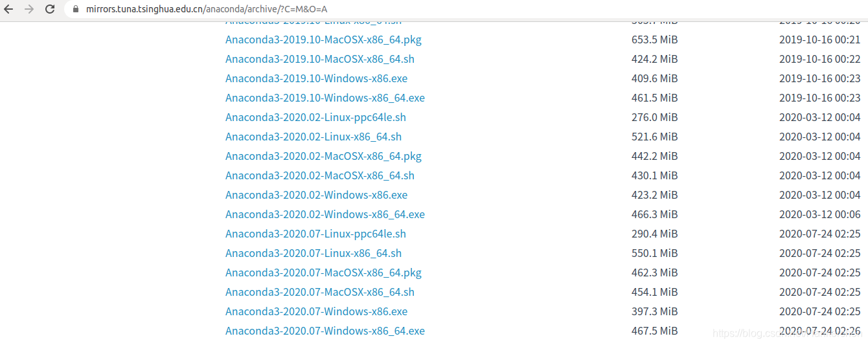Click the 521.6 MiB size value
Viewport: 868px width, 345px height.
click(654, 137)
